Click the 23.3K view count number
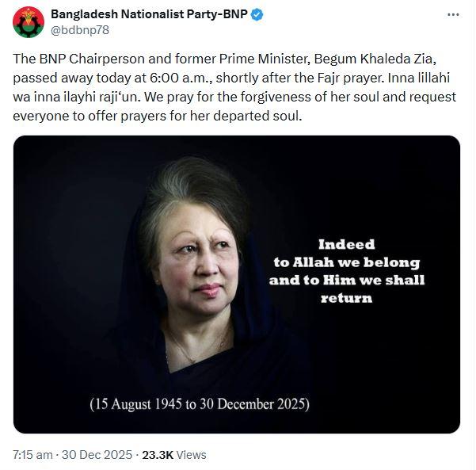This screenshot has width=476, height=470. pyautogui.click(x=158, y=455)
